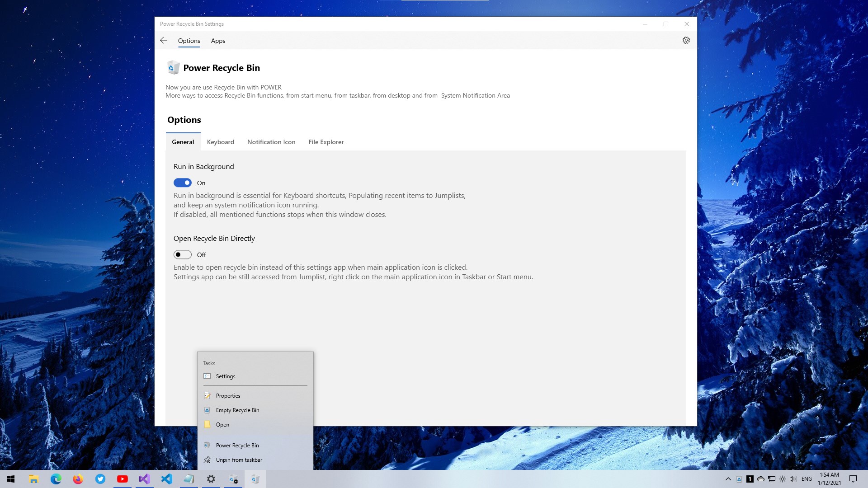Click the 'Power Recycle Bin' heading
This screenshot has height=488, width=868.
(222, 68)
